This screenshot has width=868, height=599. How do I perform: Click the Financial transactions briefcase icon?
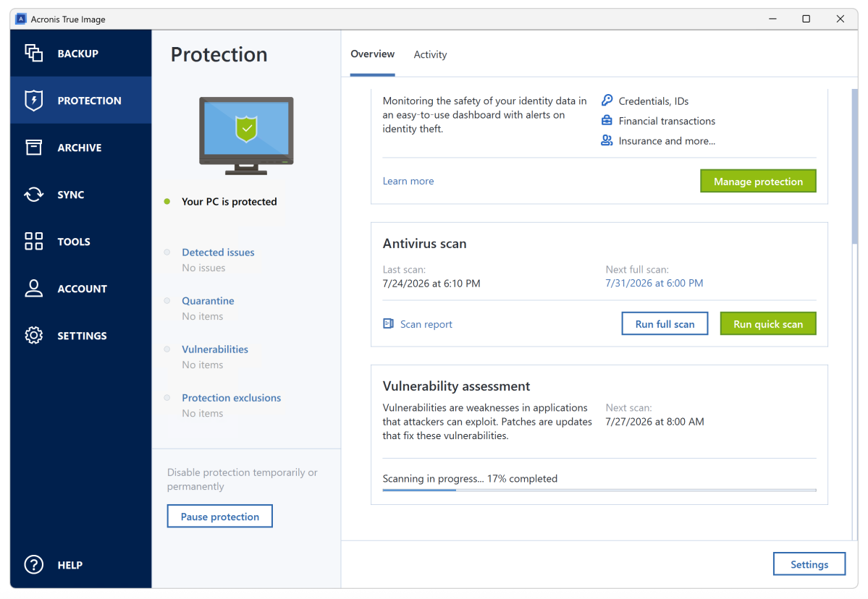(x=607, y=120)
